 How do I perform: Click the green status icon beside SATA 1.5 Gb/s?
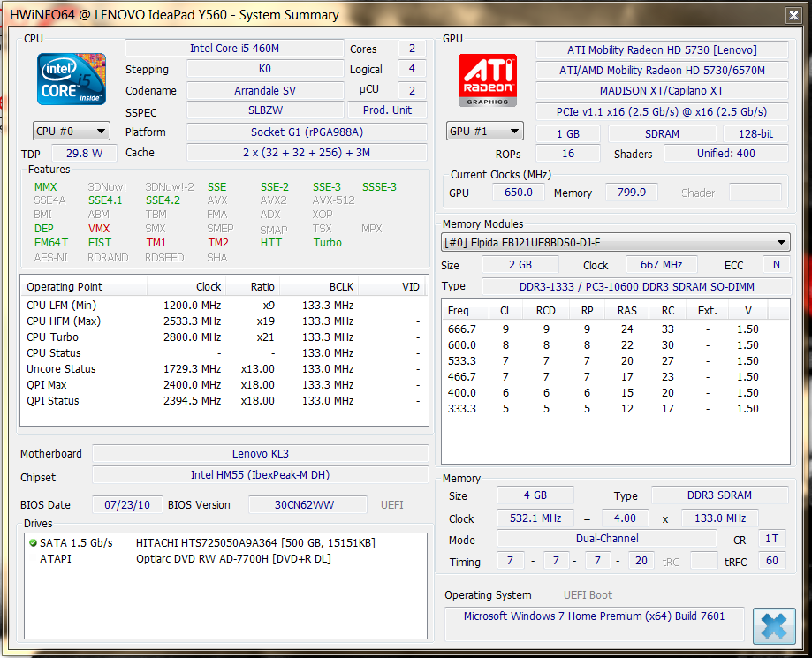34,542
